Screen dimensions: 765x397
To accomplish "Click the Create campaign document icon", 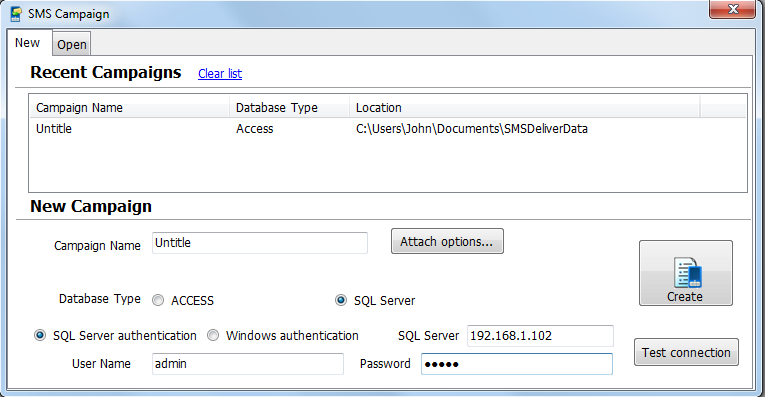I will pyautogui.click(x=687, y=272).
